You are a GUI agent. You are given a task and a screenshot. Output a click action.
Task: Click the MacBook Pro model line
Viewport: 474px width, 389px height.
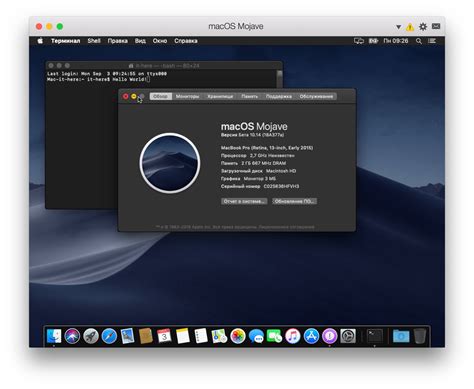pos(267,148)
